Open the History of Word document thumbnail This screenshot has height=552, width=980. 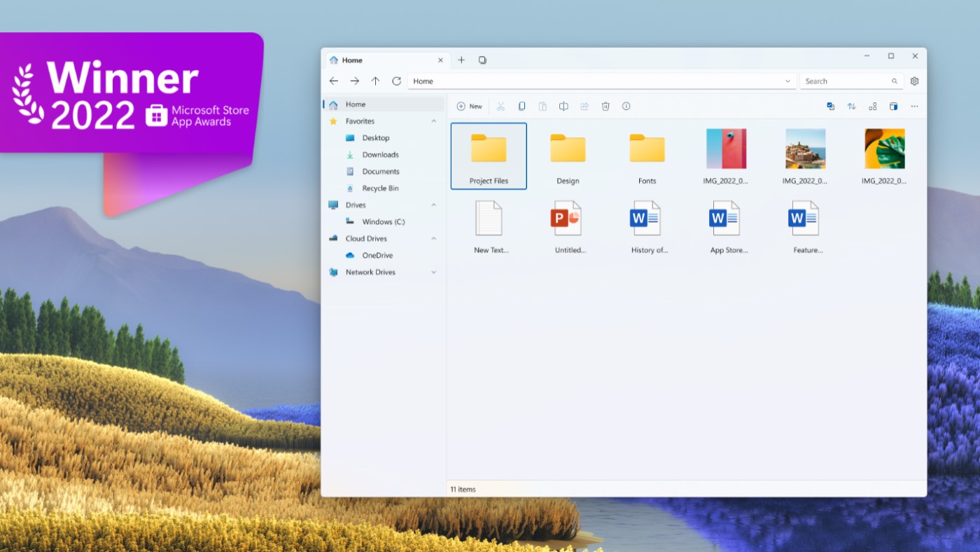click(x=646, y=217)
